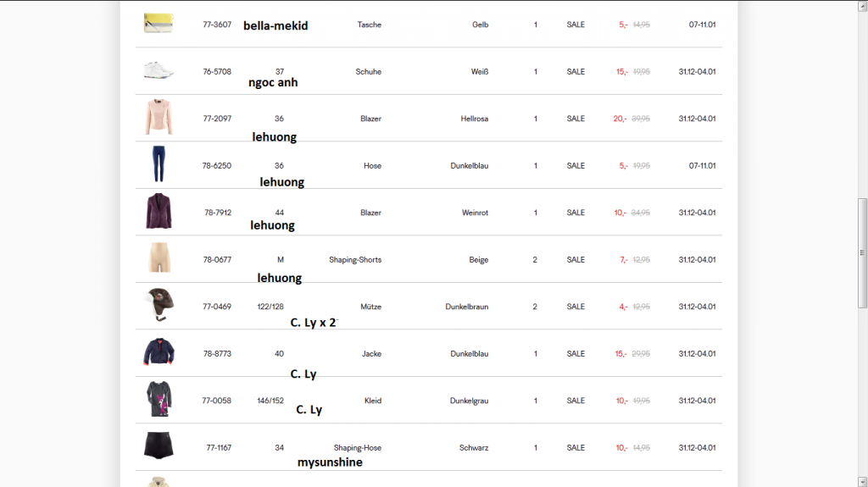
Task: Click the Mütze product name
Action: click(x=370, y=307)
